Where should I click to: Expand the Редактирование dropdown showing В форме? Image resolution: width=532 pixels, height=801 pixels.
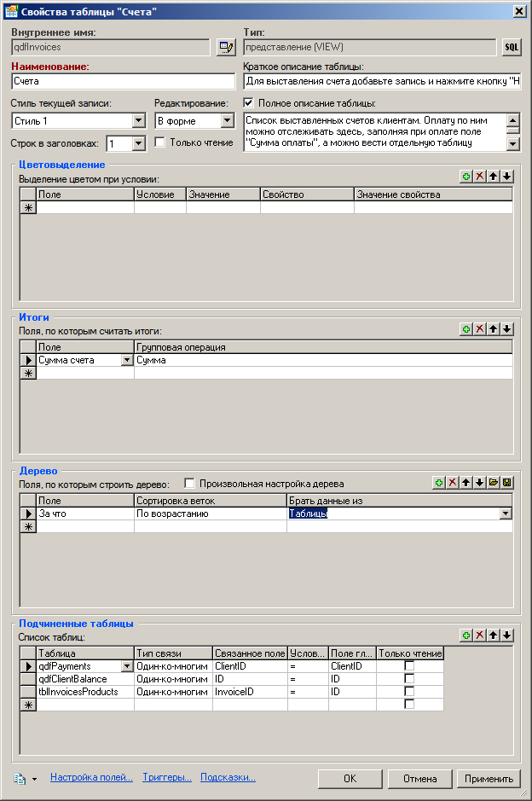[227, 121]
